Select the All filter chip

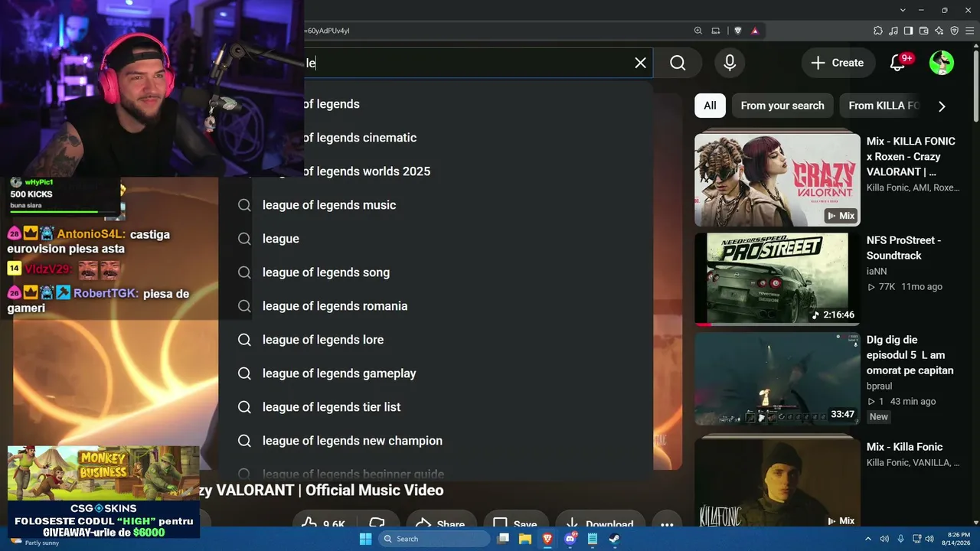(710, 106)
